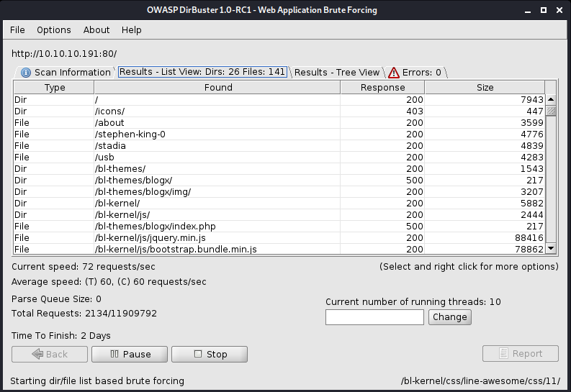Viewport: 571px width, 392px height.
Task: Select the /bl-themes/blogx/img/ row
Action: point(279,192)
